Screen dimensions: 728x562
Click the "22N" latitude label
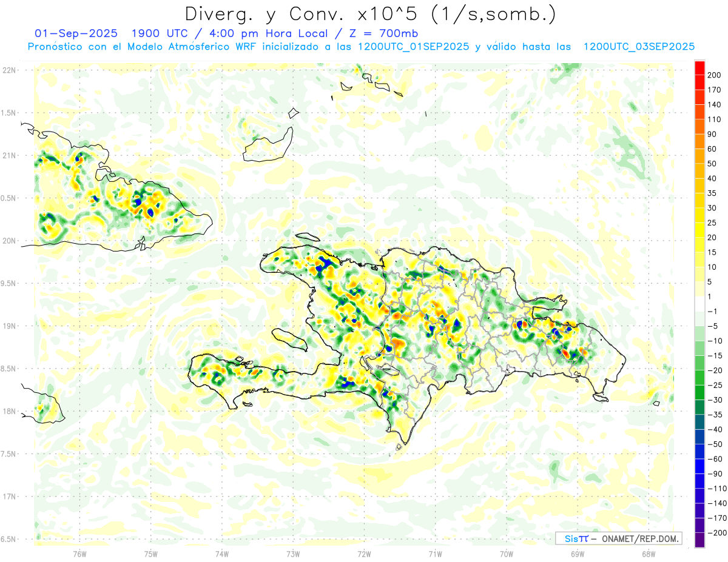pos(9,70)
